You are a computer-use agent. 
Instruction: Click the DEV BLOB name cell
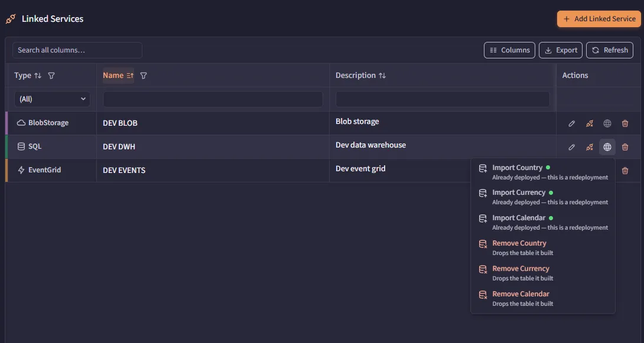point(213,123)
